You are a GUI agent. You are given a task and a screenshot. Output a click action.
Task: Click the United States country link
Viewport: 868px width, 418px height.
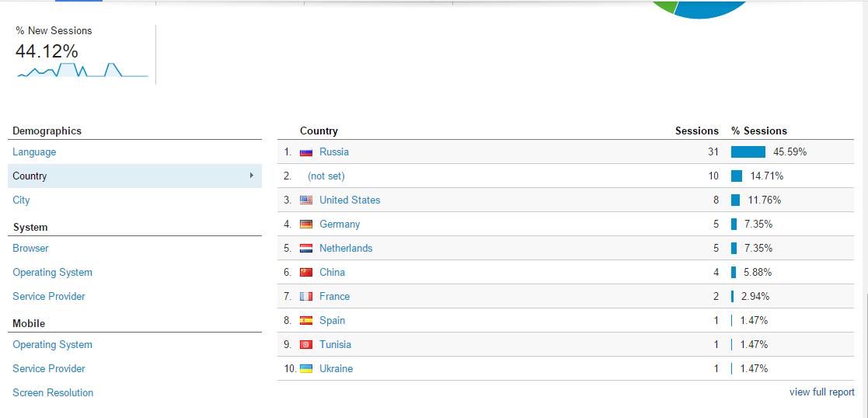coord(350,200)
